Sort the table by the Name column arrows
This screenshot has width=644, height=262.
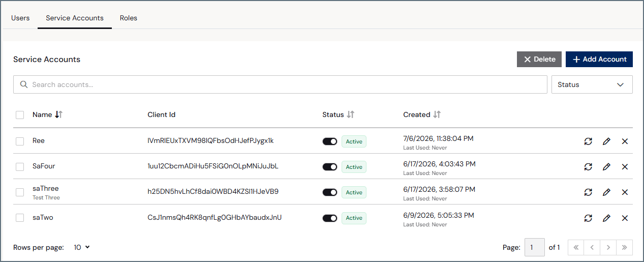[58, 114]
